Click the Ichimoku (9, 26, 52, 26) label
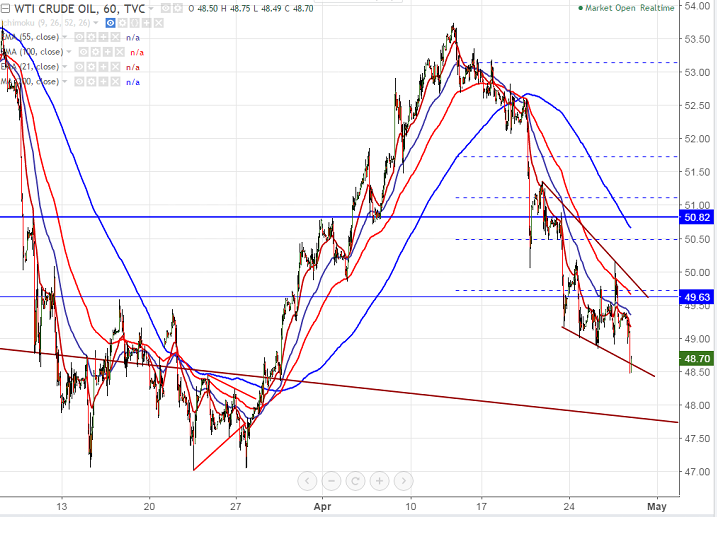725x543 pixels. 46,23
